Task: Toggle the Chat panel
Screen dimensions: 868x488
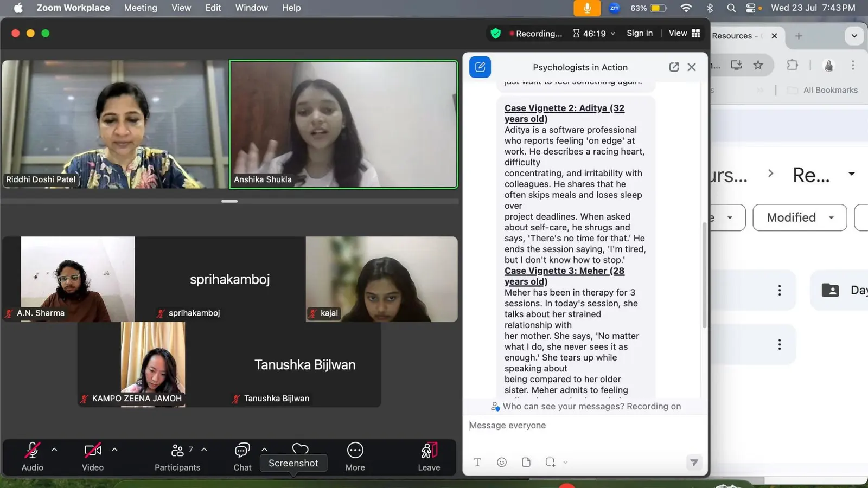Action: pyautogui.click(x=242, y=457)
